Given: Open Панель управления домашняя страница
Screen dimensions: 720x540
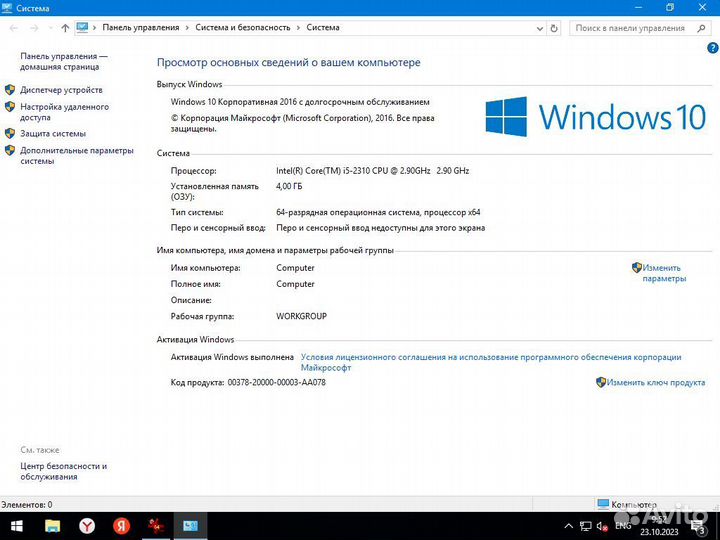Looking at the screenshot, I should pyautogui.click(x=63, y=61).
